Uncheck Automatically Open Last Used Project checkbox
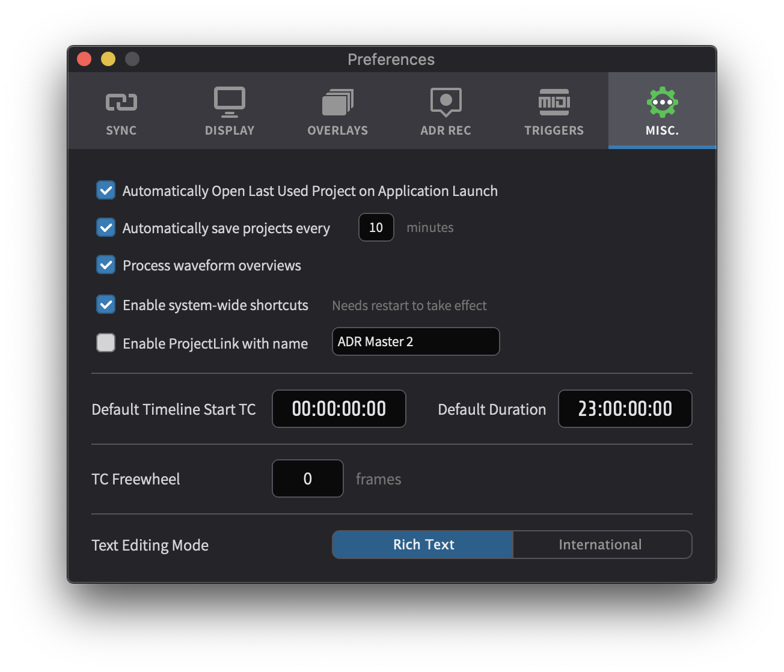Image resolution: width=784 pixels, height=672 pixels. (x=106, y=191)
